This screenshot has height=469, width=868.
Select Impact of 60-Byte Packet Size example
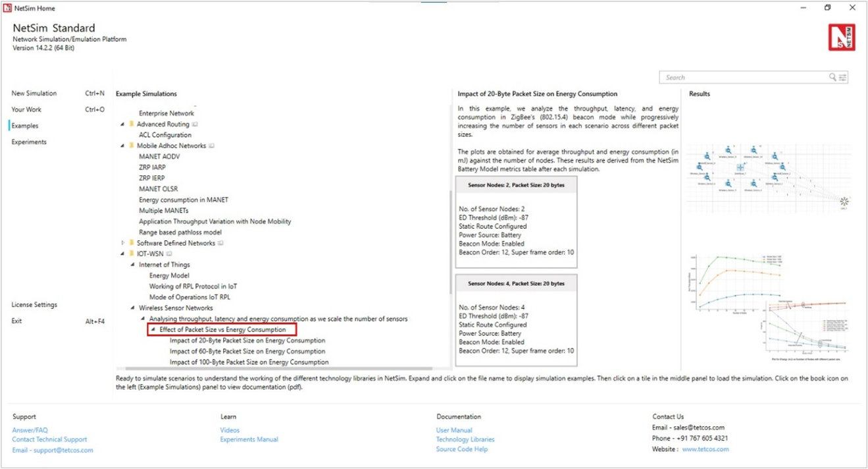247,351
